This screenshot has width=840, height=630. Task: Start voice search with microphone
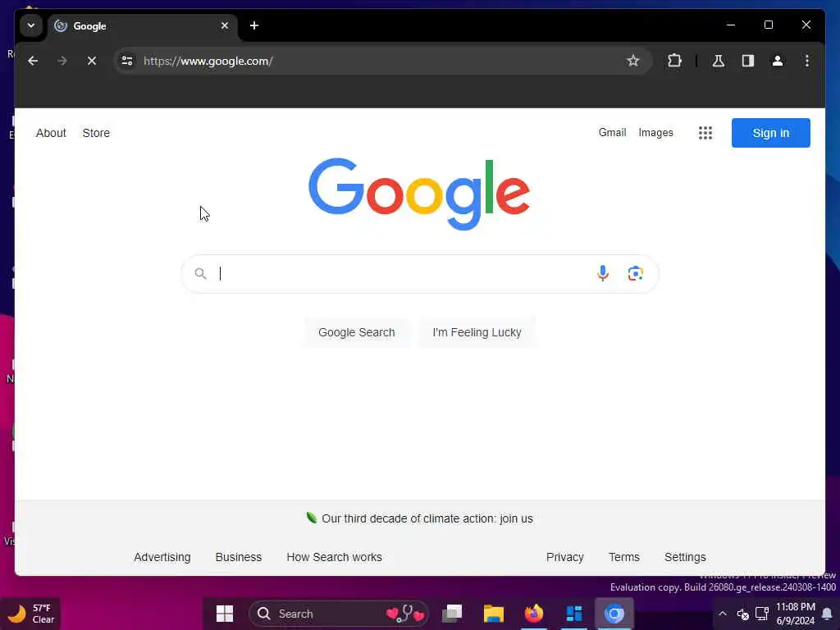(x=603, y=274)
